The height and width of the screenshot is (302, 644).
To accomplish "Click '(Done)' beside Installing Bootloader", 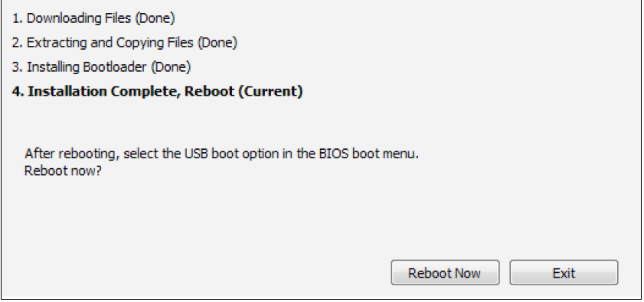I will point(171,67).
